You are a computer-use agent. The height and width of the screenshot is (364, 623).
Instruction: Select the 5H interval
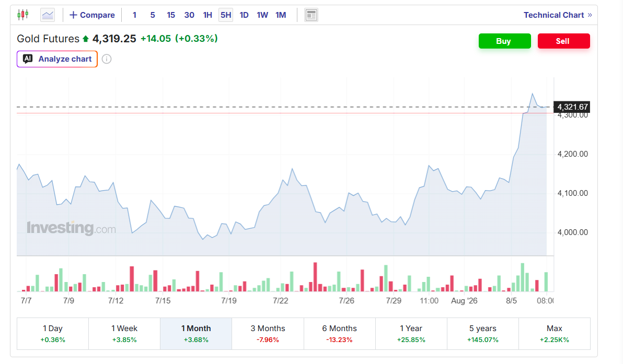[226, 15]
